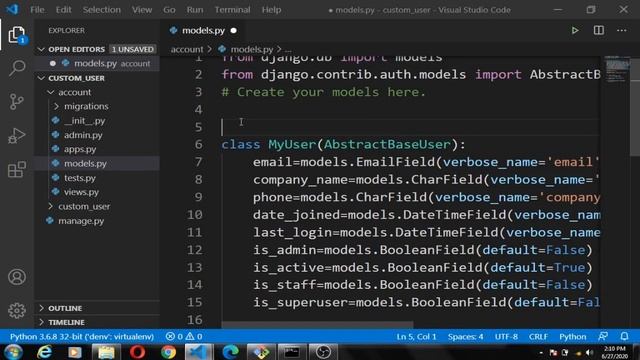The height and width of the screenshot is (360, 640).
Task: Open the Terminal menu
Action: pos(232,9)
